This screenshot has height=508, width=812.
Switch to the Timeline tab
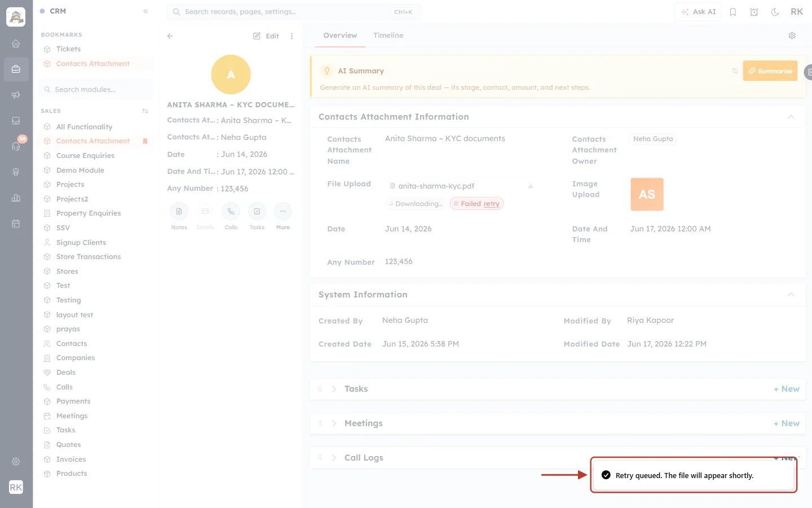[x=389, y=36]
